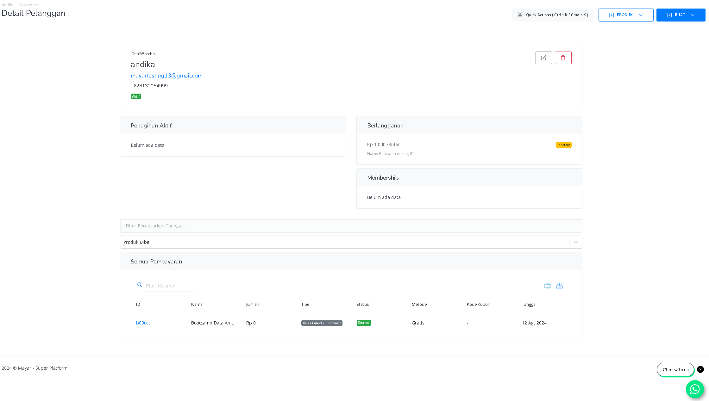This screenshot has height=401, width=709.
Task: Open the blue ID link in the payment row
Action: 142,323
